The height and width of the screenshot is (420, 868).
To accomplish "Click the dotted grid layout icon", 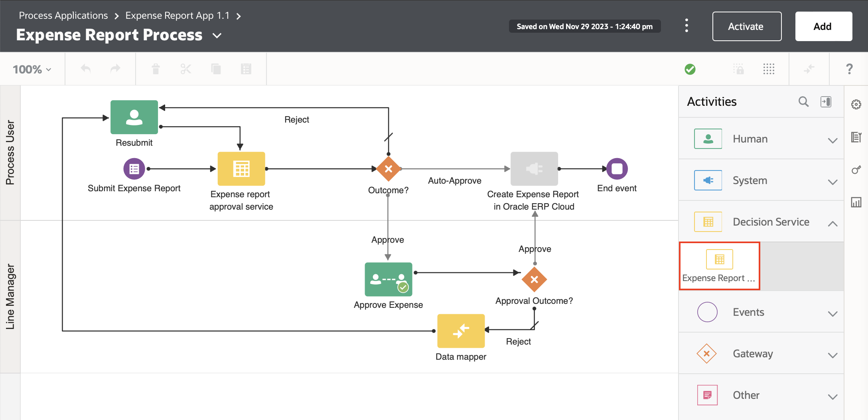I will pos(769,69).
